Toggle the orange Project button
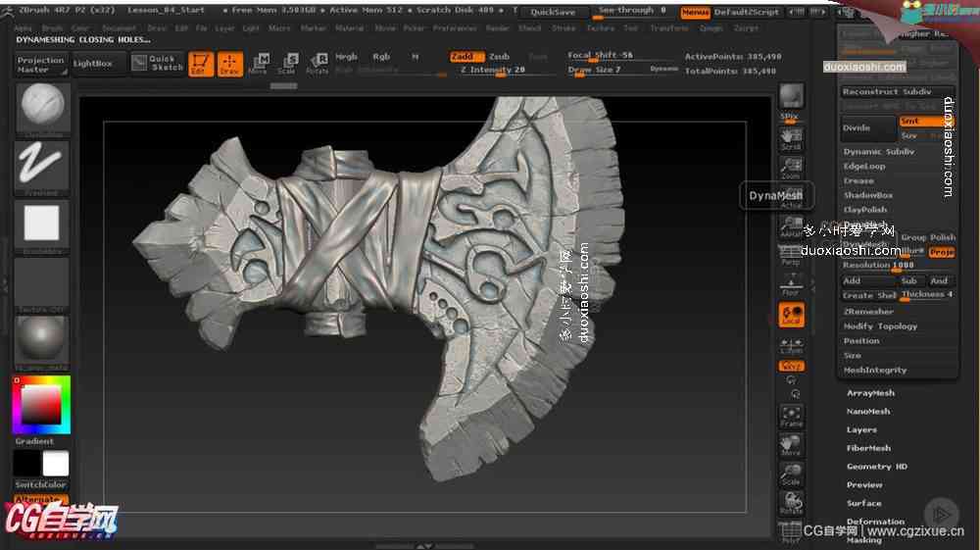The image size is (980, 550). [941, 252]
